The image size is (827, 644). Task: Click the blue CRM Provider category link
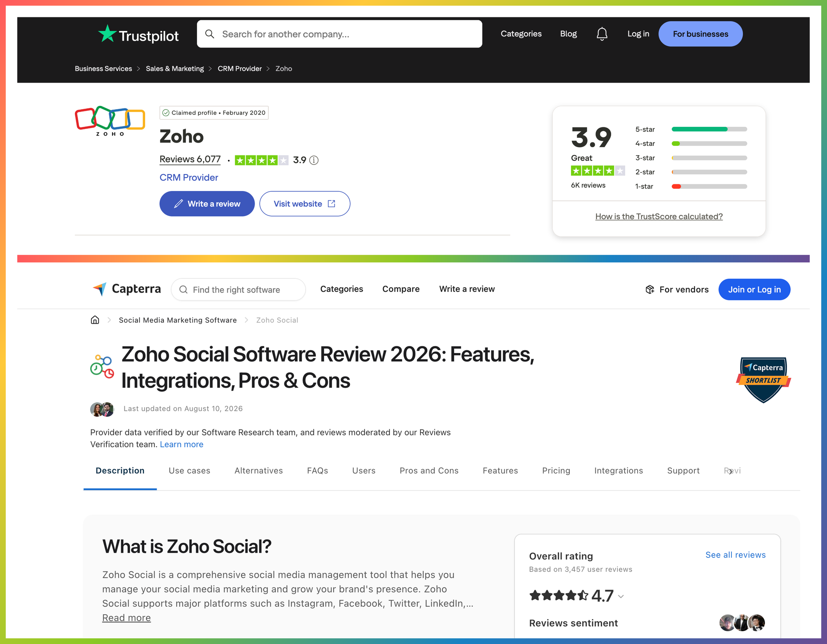click(189, 178)
